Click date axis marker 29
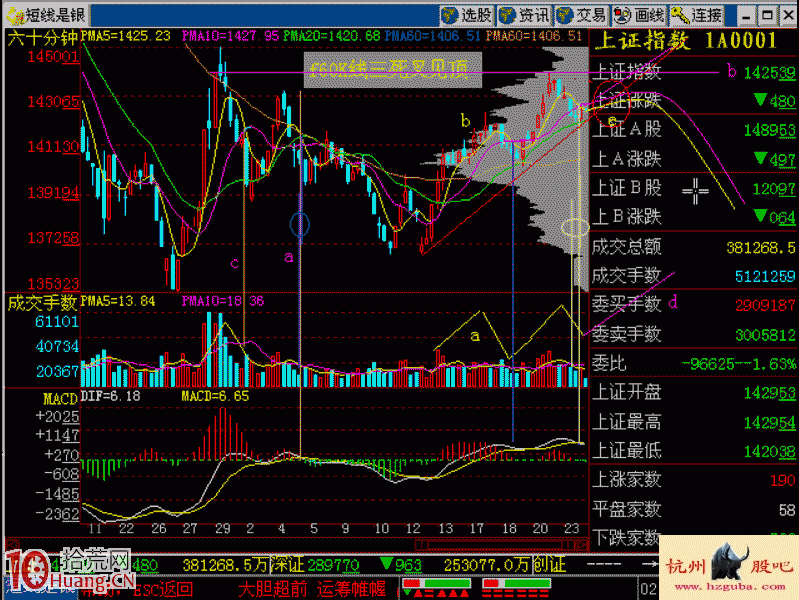 pyautogui.click(x=223, y=528)
